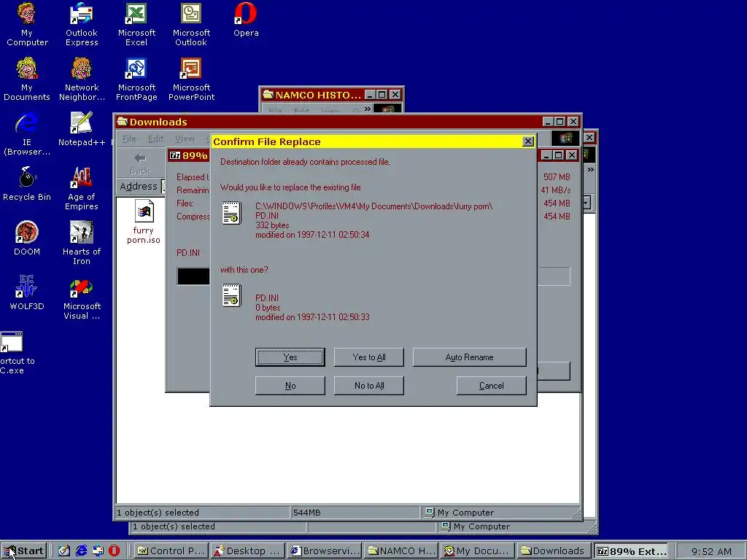Open Network Neighborhood icon
Viewport: 747px width, 560px height.
(82, 79)
